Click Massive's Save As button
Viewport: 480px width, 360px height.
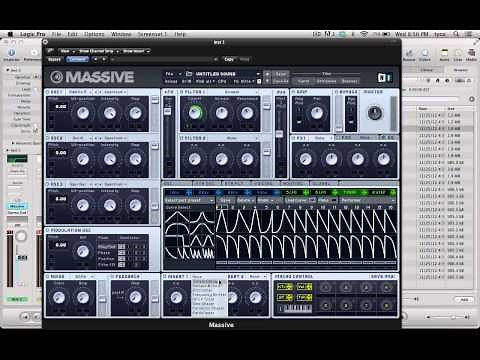tap(281, 81)
